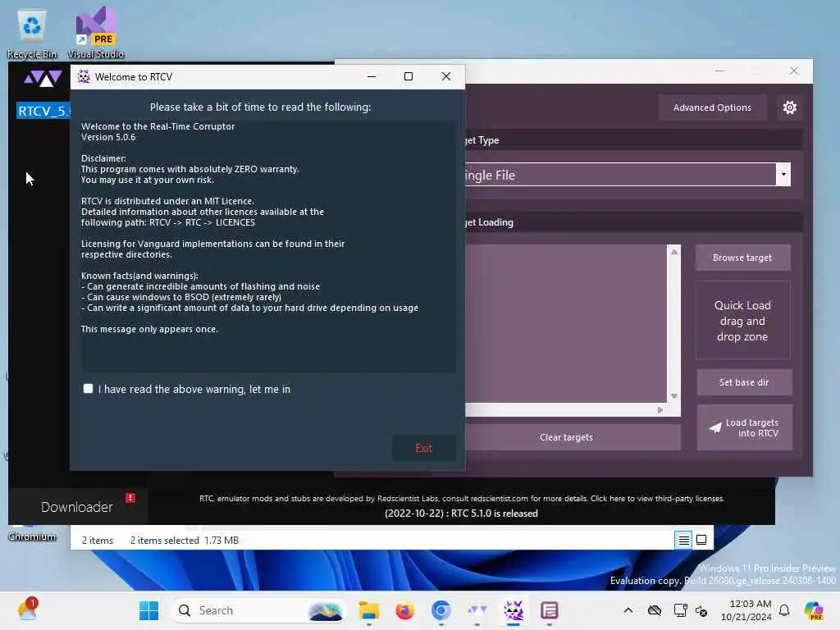Switch File Explorer to large icons view
840x630 pixels.
pyautogui.click(x=701, y=540)
